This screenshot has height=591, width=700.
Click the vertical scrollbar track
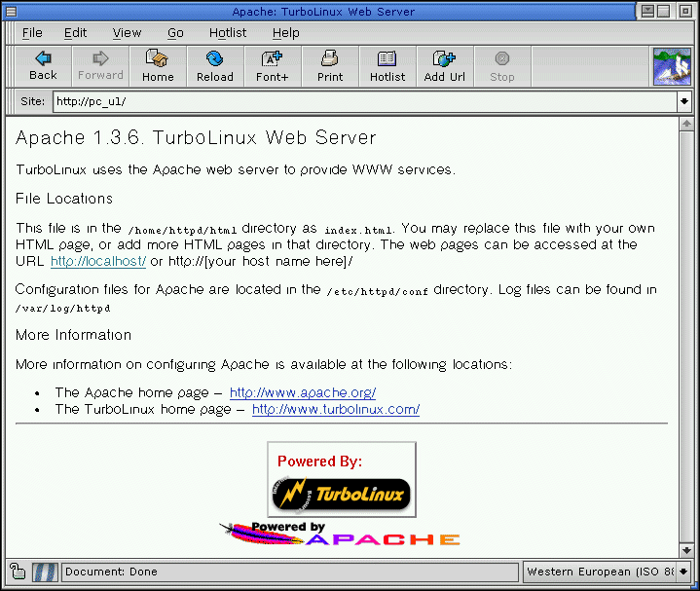point(686,337)
